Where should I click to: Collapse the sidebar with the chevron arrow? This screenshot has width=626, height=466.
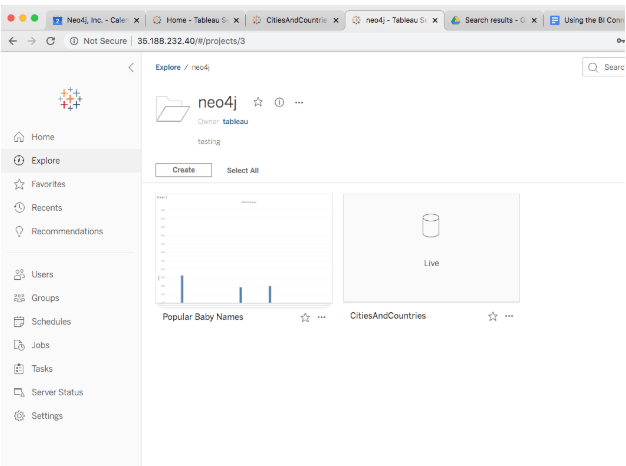131,67
